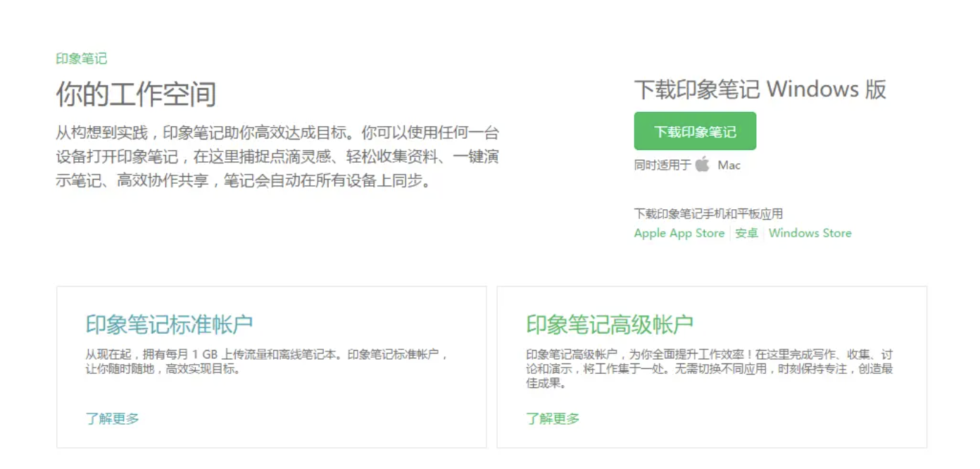Image resolution: width=980 pixels, height=469 pixels.
Task: Click the 下载印象笔记手机和平板应用 text
Action: (x=708, y=213)
